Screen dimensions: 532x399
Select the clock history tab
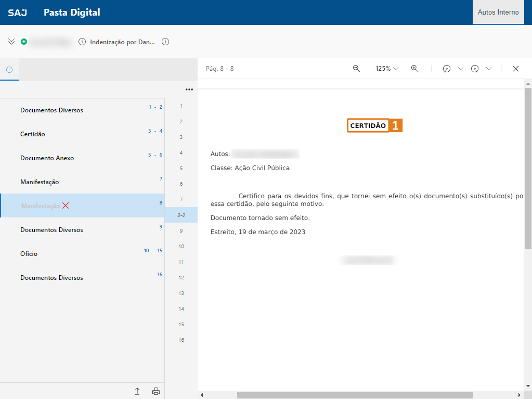click(9, 70)
